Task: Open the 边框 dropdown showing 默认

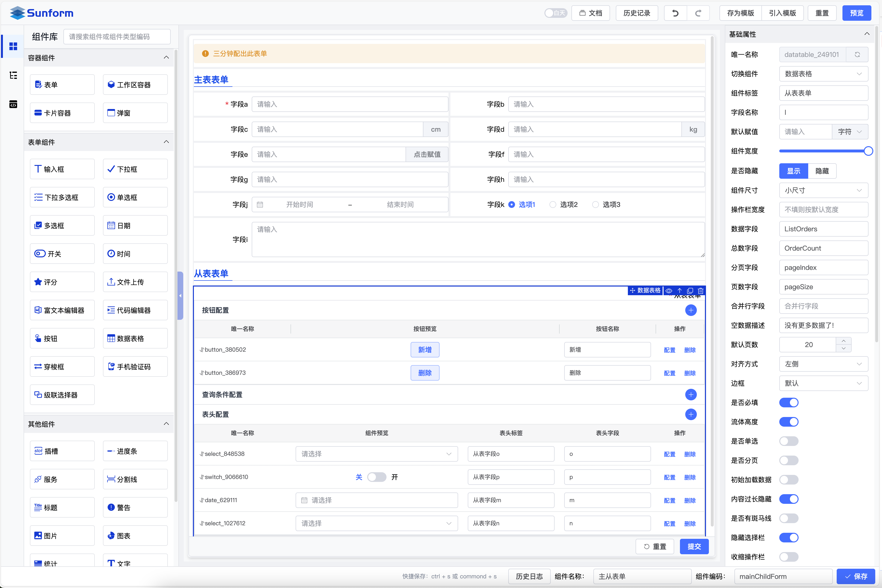Action: point(823,383)
